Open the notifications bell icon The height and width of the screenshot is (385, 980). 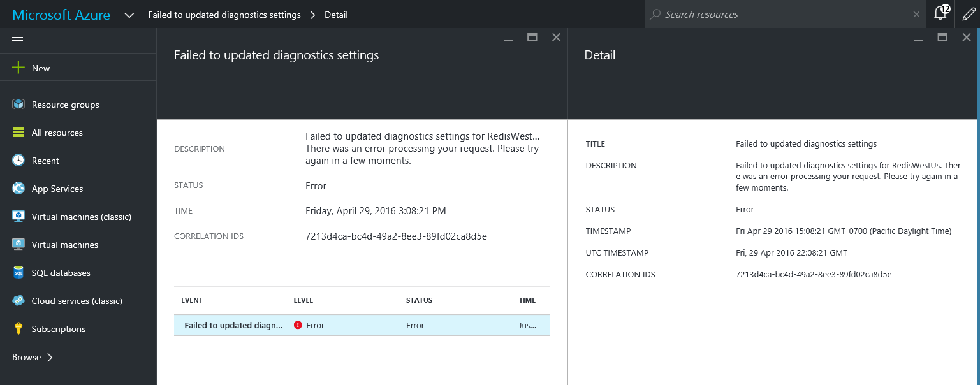(940, 14)
